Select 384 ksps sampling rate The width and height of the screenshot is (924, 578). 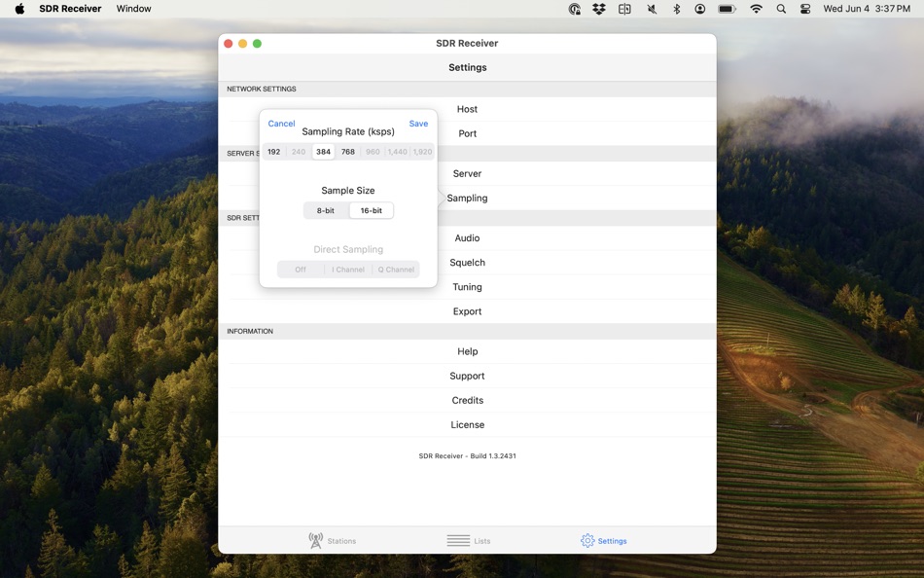(324, 152)
